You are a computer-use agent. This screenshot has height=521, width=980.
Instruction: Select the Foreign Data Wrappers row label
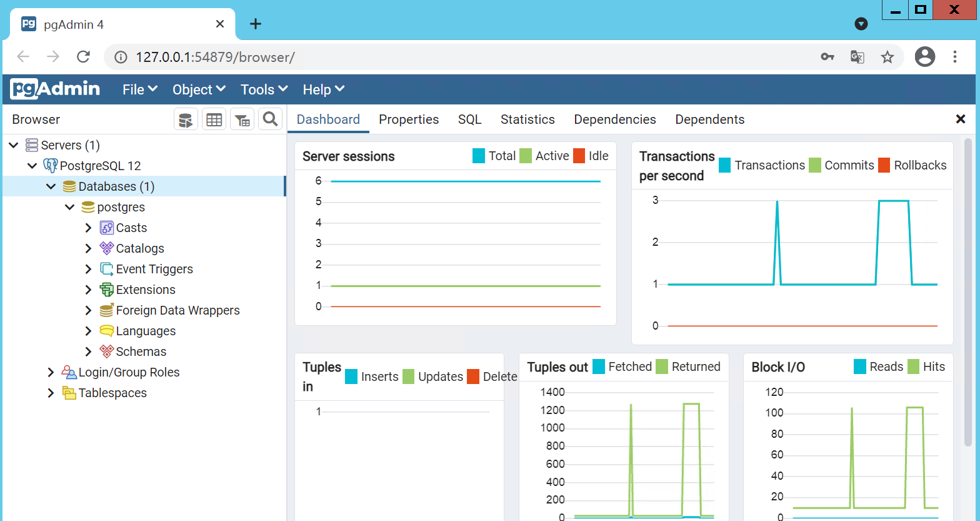pyautogui.click(x=178, y=310)
